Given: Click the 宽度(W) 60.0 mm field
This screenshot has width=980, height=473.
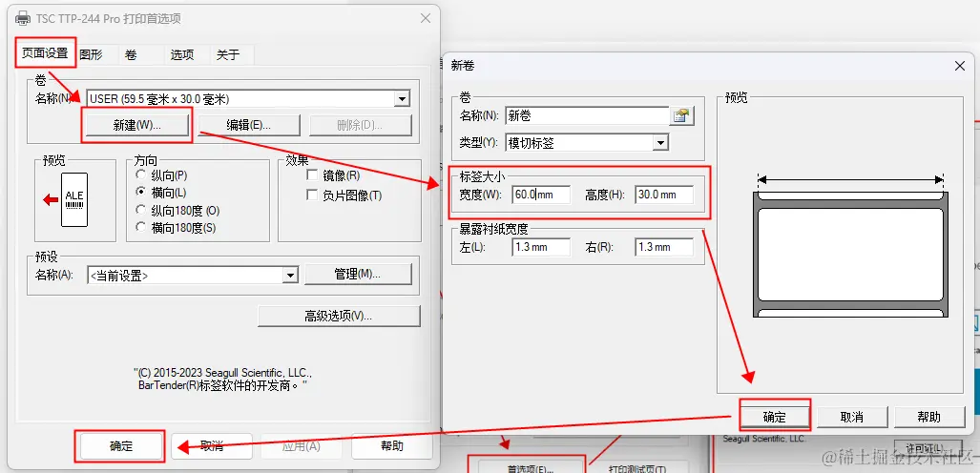Looking at the screenshot, I should 541,195.
